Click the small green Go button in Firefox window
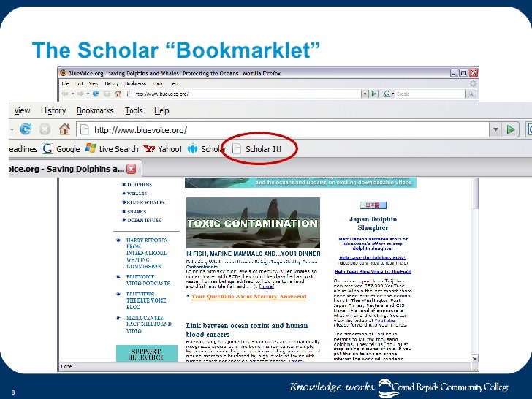The height and width of the screenshot is (399, 532). tap(374, 94)
